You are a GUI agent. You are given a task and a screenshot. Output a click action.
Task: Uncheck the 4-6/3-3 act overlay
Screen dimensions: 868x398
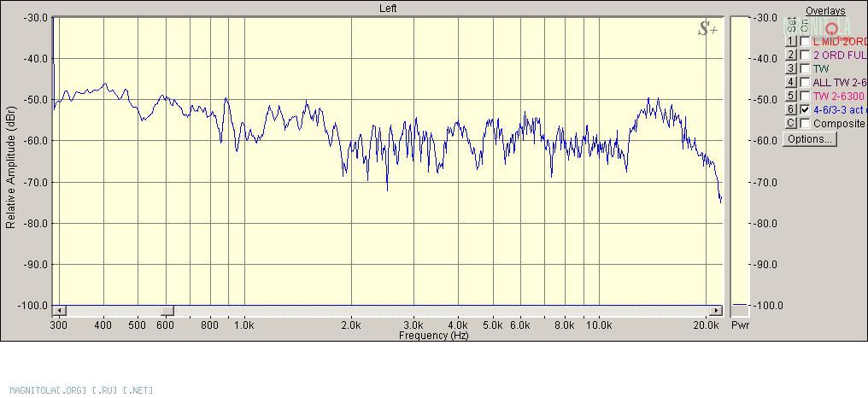click(805, 109)
